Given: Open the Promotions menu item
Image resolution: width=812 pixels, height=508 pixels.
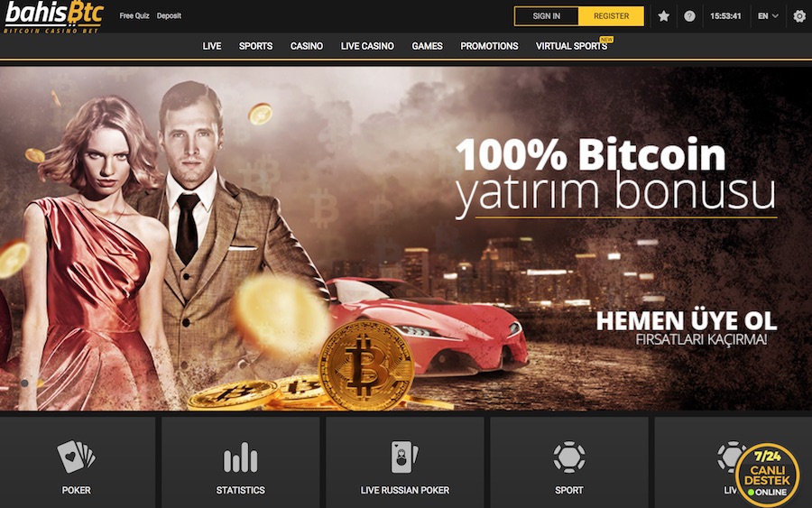Looking at the screenshot, I should (489, 46).
